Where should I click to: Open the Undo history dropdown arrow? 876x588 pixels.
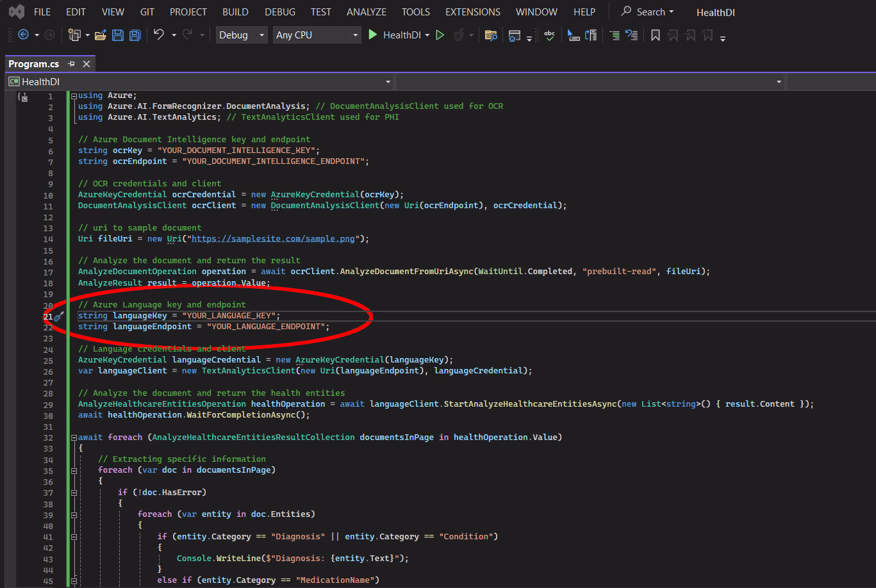[x=174, y=35]
